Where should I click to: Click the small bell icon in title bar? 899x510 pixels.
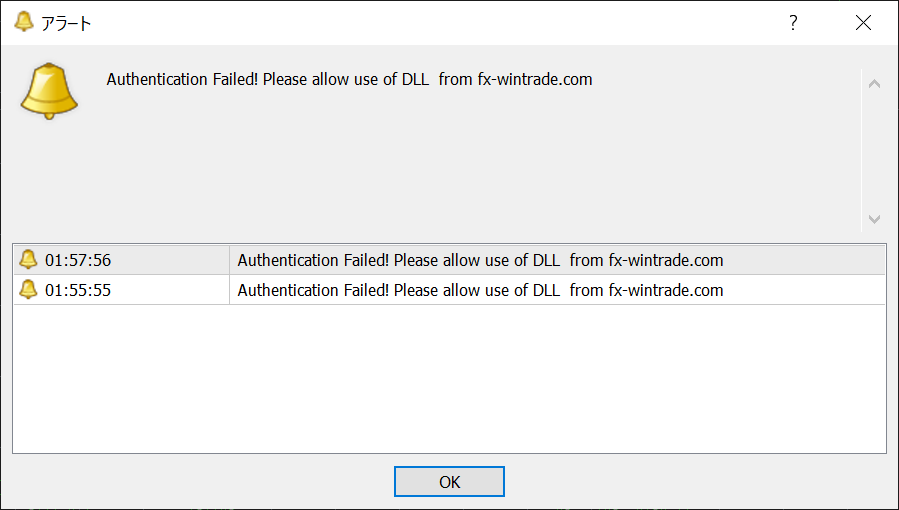24,22
